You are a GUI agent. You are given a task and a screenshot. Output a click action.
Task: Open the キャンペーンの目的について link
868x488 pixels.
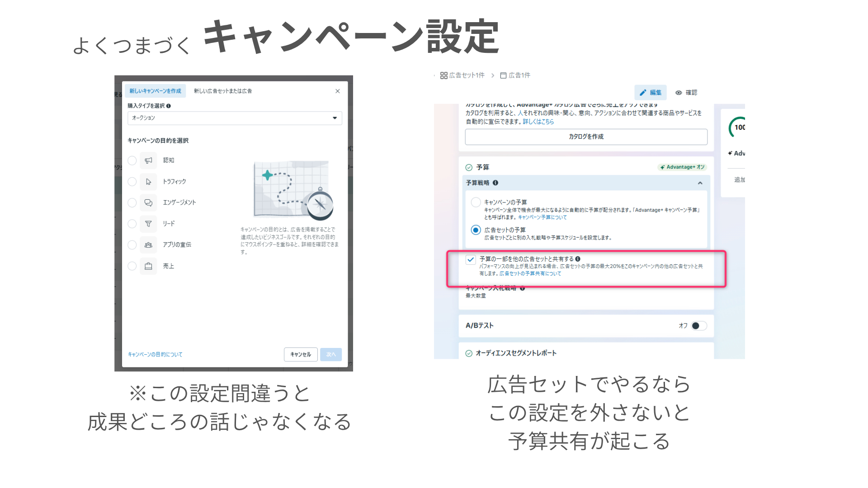tap(155, 355)
